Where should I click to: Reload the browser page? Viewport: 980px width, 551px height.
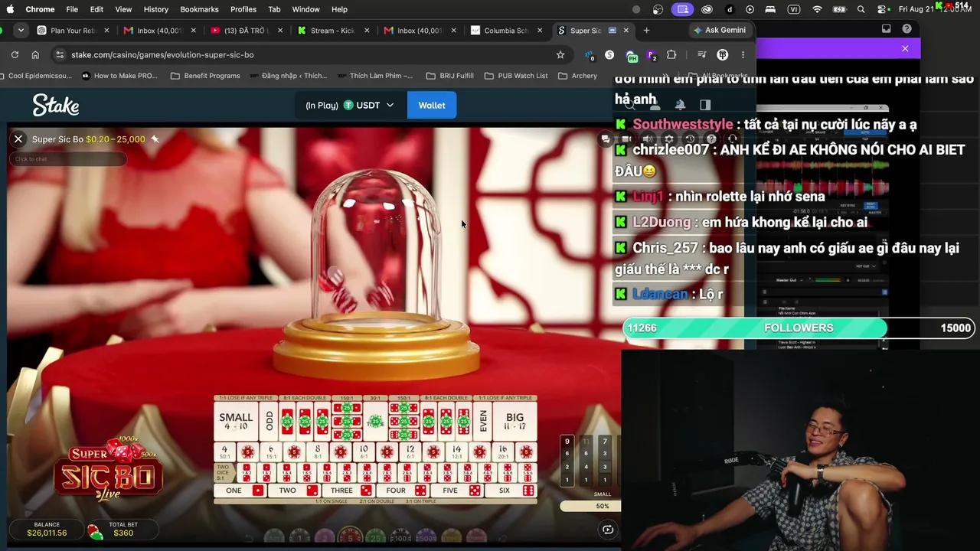pos(15,54)
